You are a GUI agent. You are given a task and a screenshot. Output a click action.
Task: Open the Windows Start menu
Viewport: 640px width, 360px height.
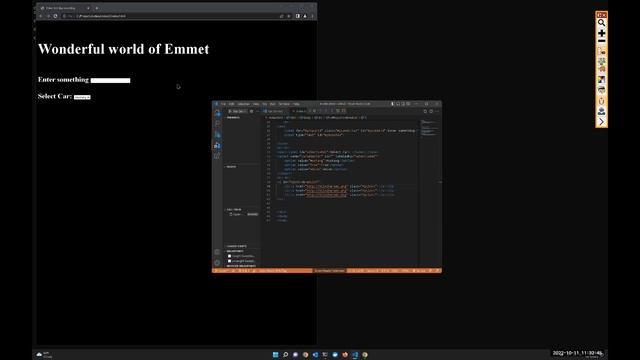(x=276, y=355)
